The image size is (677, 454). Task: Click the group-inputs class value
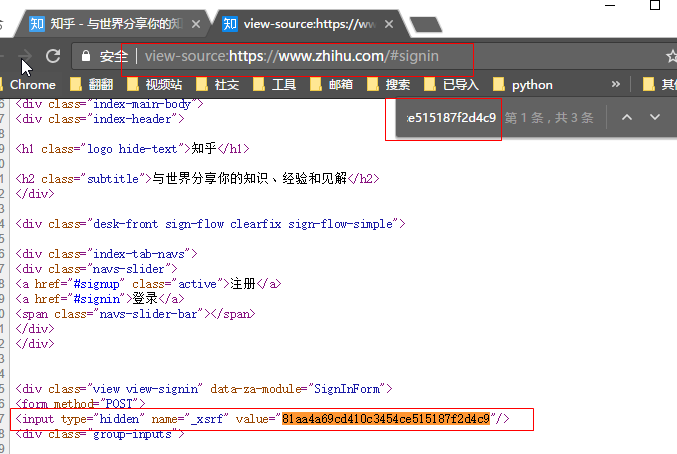pos(133,434)
